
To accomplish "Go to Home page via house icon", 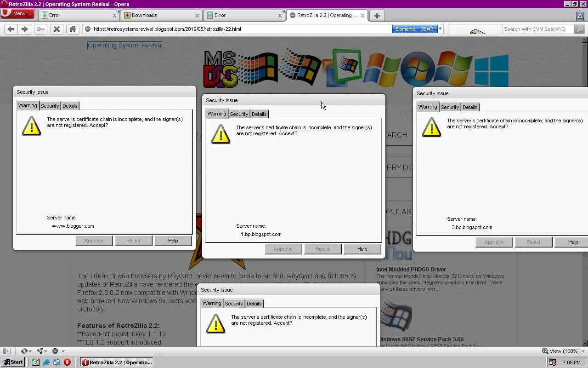I will (73, 29).
